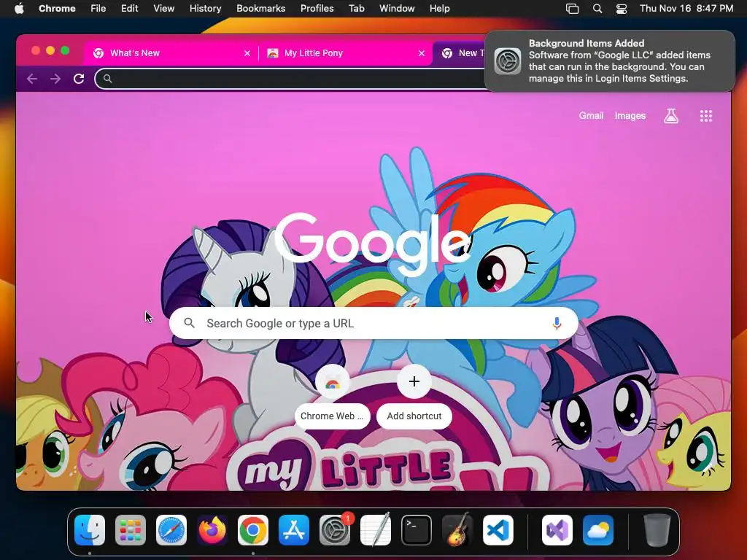747x560 pixels.
Task: Open the Weather app from the Dock
Action: [x=598, y=530]
